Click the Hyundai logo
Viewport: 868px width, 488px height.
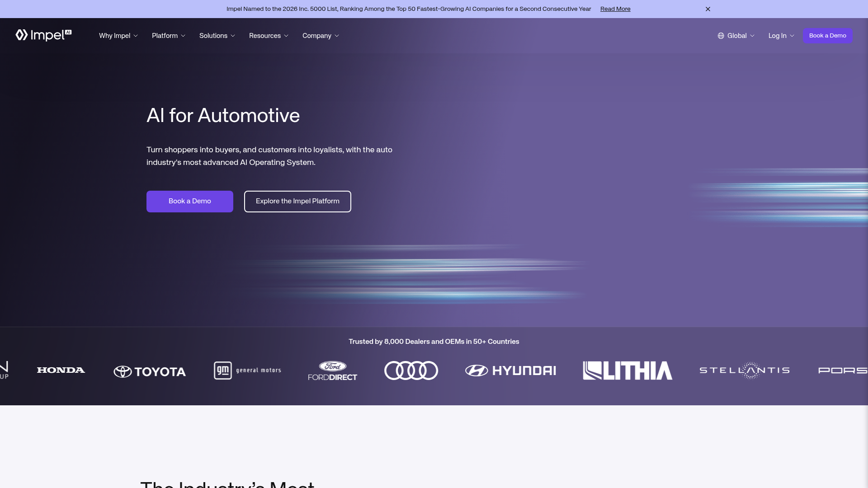click(x=510, y=371)
